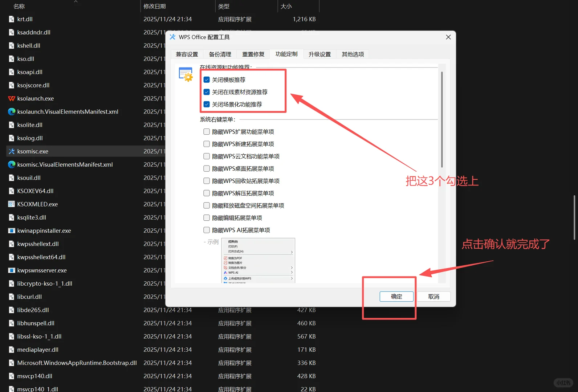Screen dimensions: 578x392
Task: Select the Edge icon of ksolaunch.VisualElementsManifest.xml
Action: coord(12,112)
